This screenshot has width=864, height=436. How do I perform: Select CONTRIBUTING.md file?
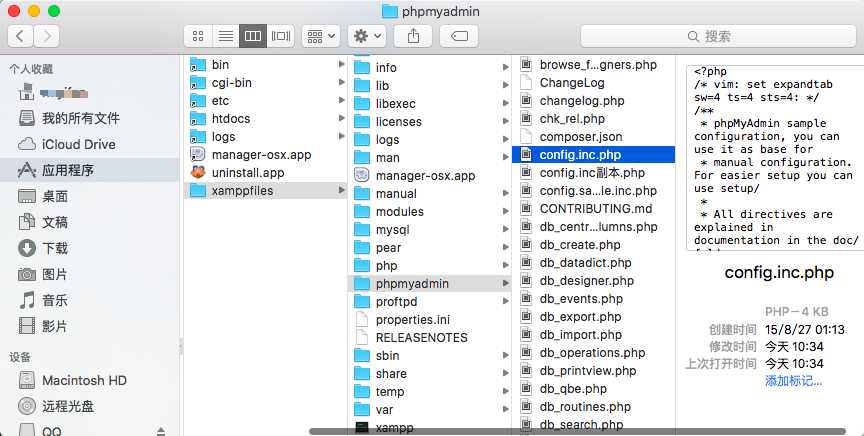593,208
